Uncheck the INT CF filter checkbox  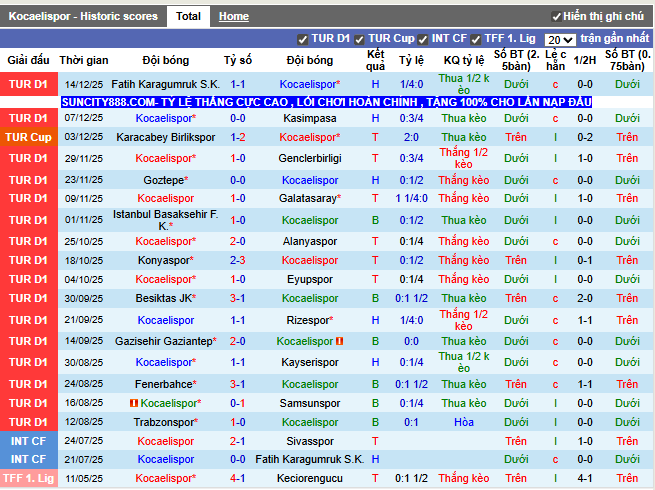[x=423, y=40]
